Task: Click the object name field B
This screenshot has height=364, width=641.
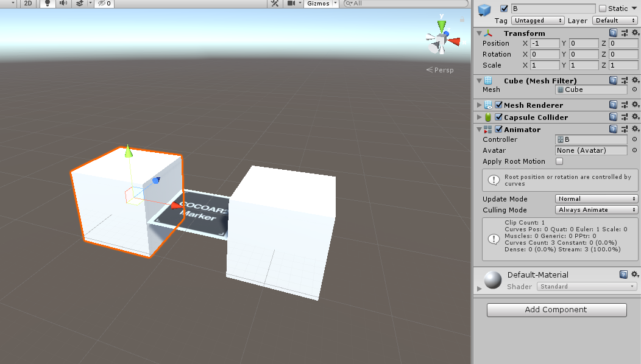Action: click(553, 8)
